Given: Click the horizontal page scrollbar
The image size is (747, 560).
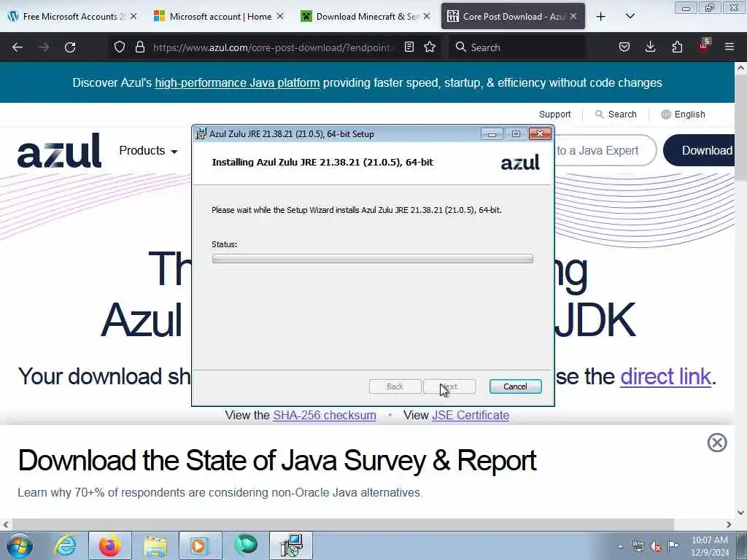Looking at the screenshot, I should 343,524.
